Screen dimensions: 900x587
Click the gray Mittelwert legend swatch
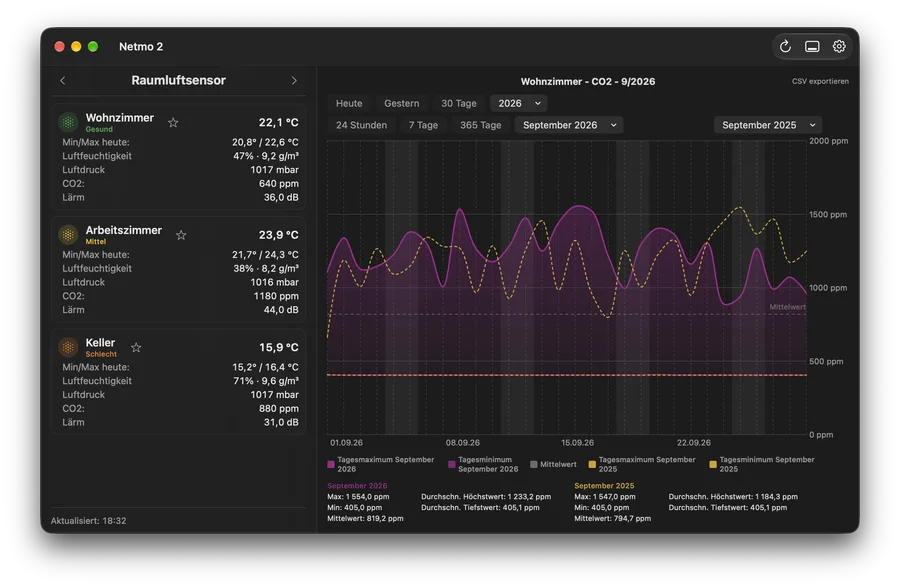(534, 464)
